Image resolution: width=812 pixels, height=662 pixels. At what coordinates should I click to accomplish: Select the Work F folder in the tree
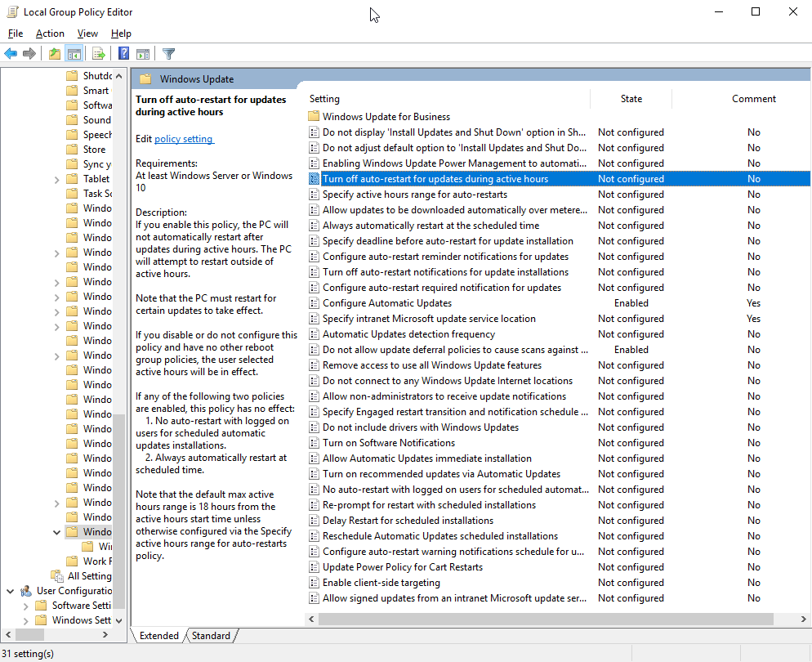97,561
